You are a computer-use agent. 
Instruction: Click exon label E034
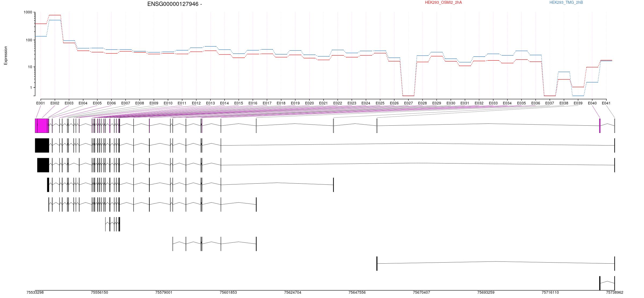pos(507,103)
